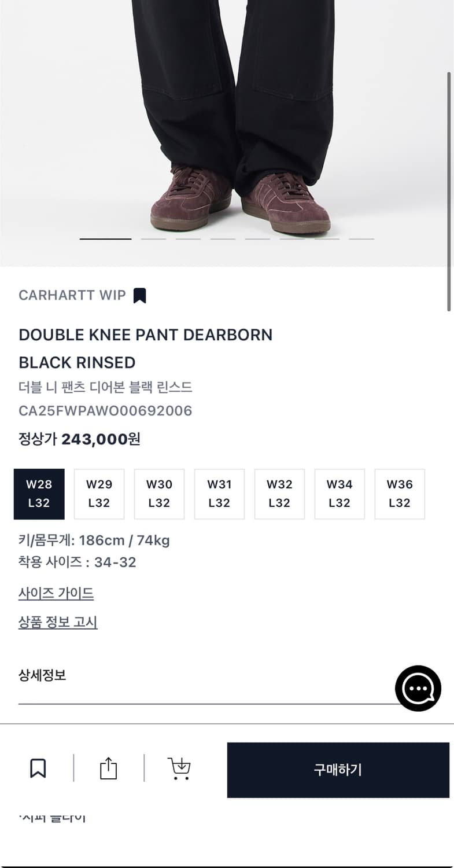
Task: Open the chat support bubble icon
Action: click(418, 688)
